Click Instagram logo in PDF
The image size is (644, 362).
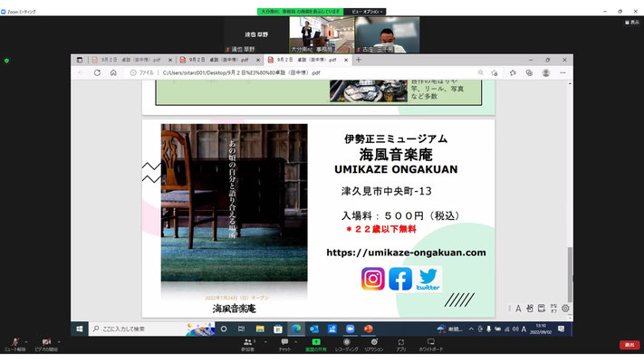point(373,279)
